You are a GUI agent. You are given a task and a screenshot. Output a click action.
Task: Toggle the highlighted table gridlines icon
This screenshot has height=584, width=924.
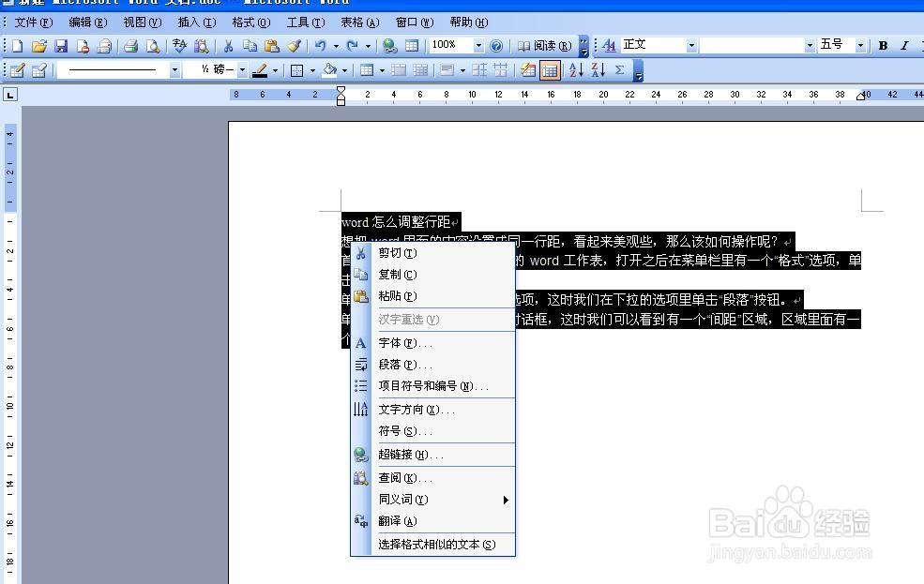tap(551, 69)
